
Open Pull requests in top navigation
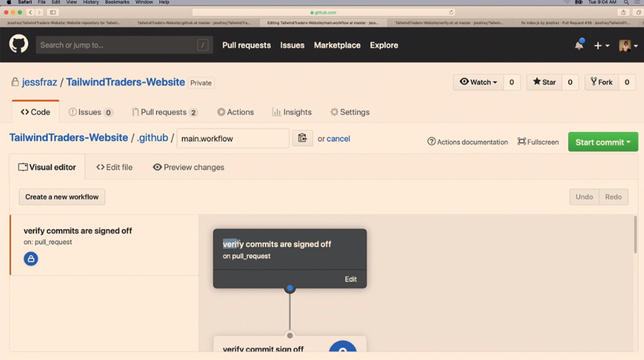tap(247, 45)
